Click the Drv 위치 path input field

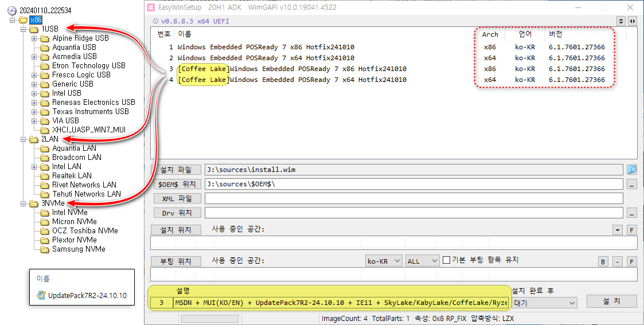click(x=414, y=213)
